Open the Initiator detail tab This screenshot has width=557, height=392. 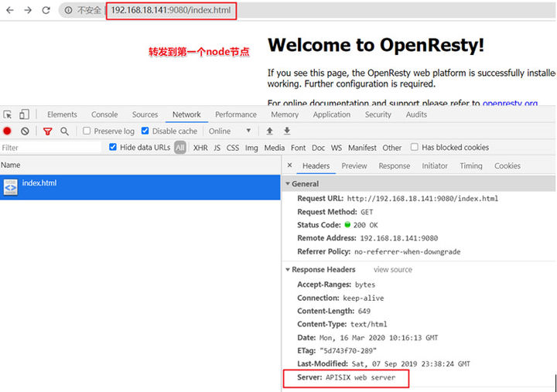click(435, 165)
